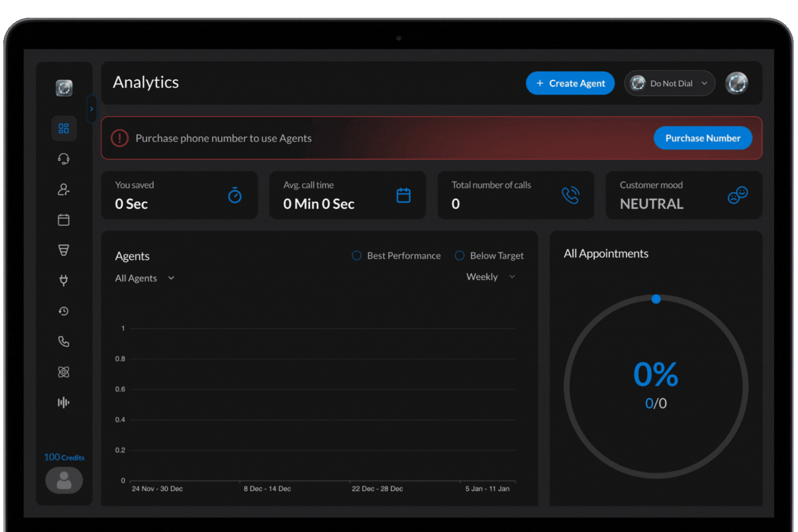Open the audio waveform icon in sidebar
This screenshot has width=798, height=532.
point(64,403)
